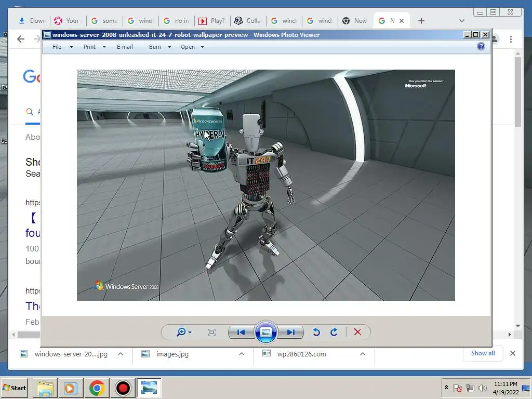Open Windows Explorer from taskbar

(45, 388)
